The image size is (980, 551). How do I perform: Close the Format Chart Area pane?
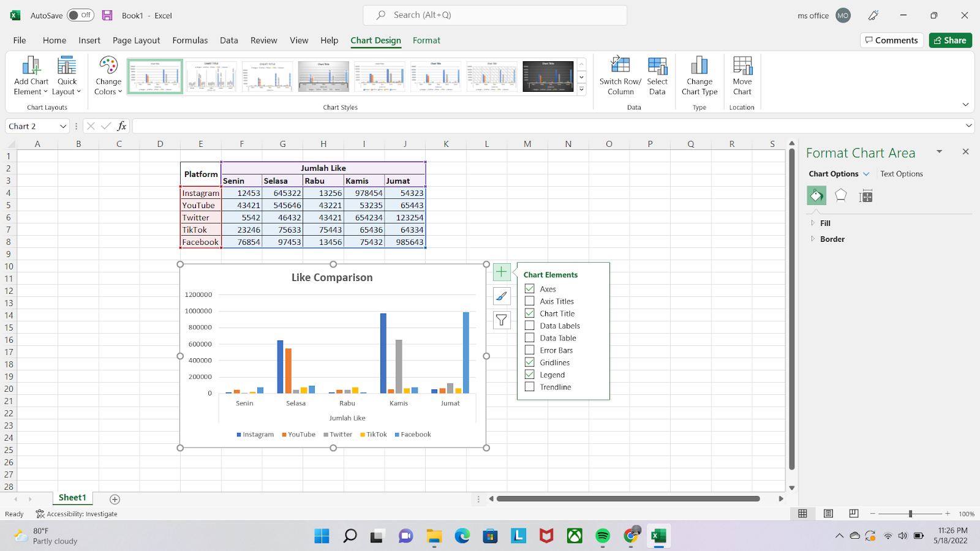point(965,152)
